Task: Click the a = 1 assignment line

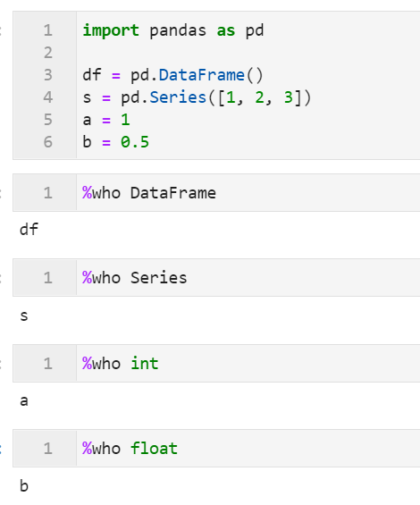Action: pyautogui.click(x=106, y=120)
